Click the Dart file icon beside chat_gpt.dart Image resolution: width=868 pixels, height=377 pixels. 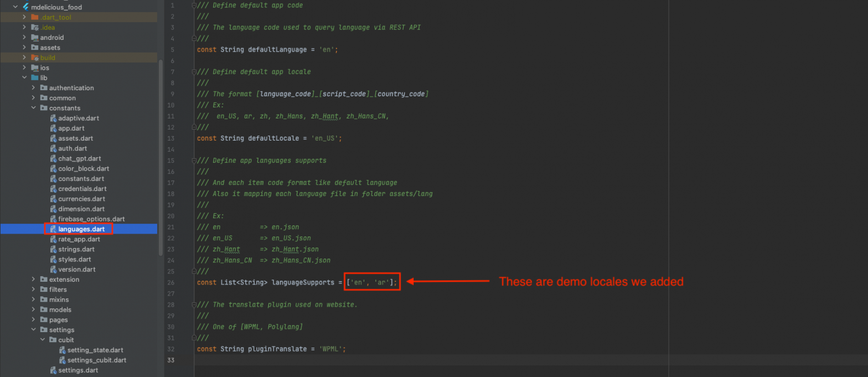(x=53, y=159)
